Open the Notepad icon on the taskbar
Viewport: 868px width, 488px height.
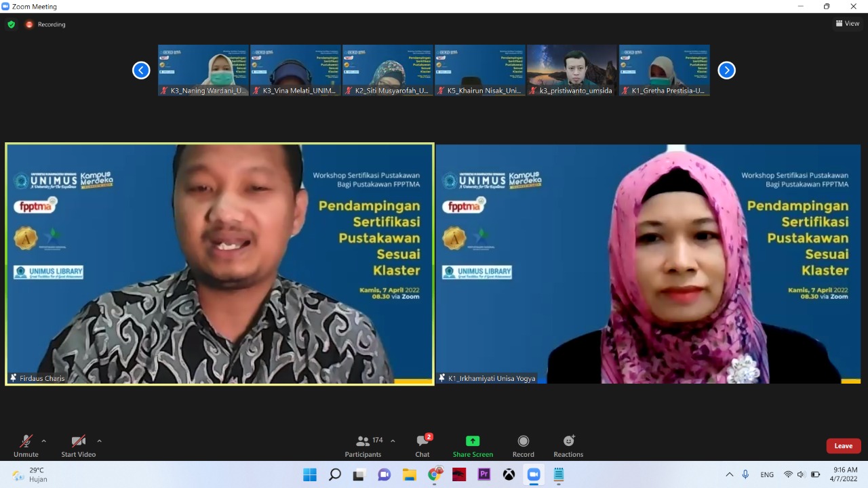coord(559,474)
